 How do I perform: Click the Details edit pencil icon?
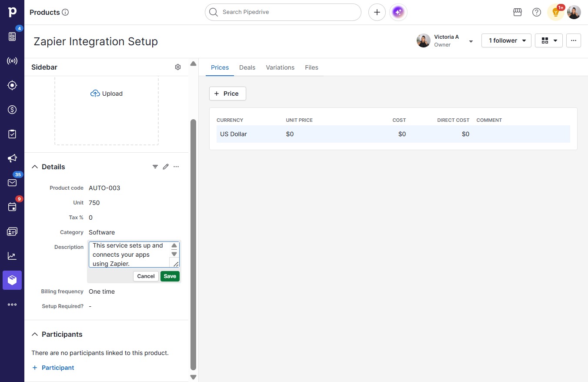166,167
